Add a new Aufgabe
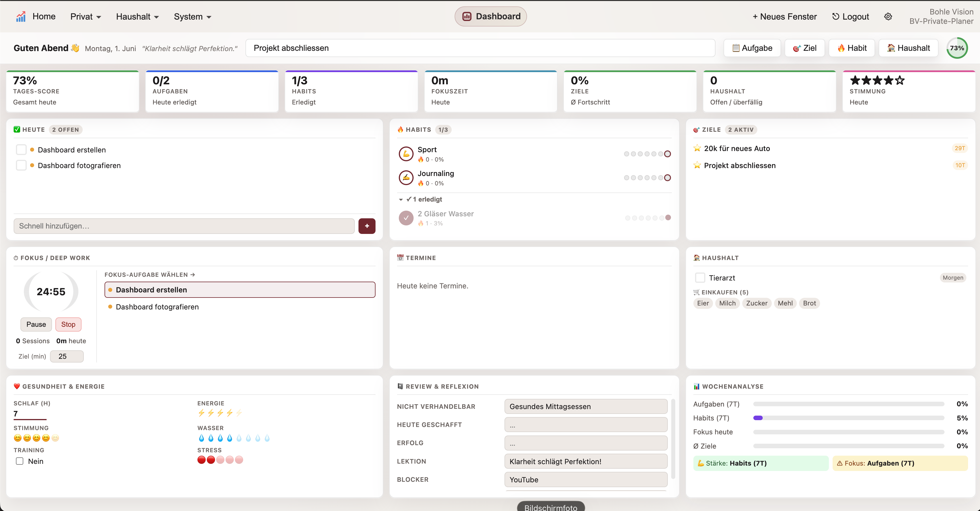Viewport: 980px width, 511px height. click(x=752, y=48)
